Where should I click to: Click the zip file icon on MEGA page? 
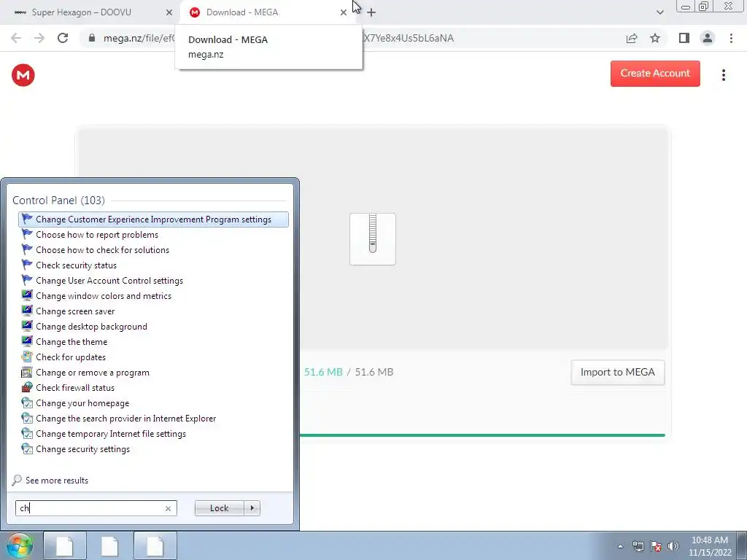coord(373,239)
